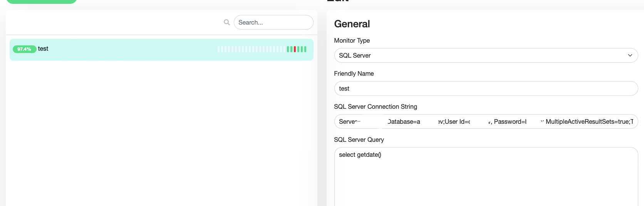644x206 pixels.
Task: Click the chevron arrow of the SQL Server select
Action: pos(630,55)
